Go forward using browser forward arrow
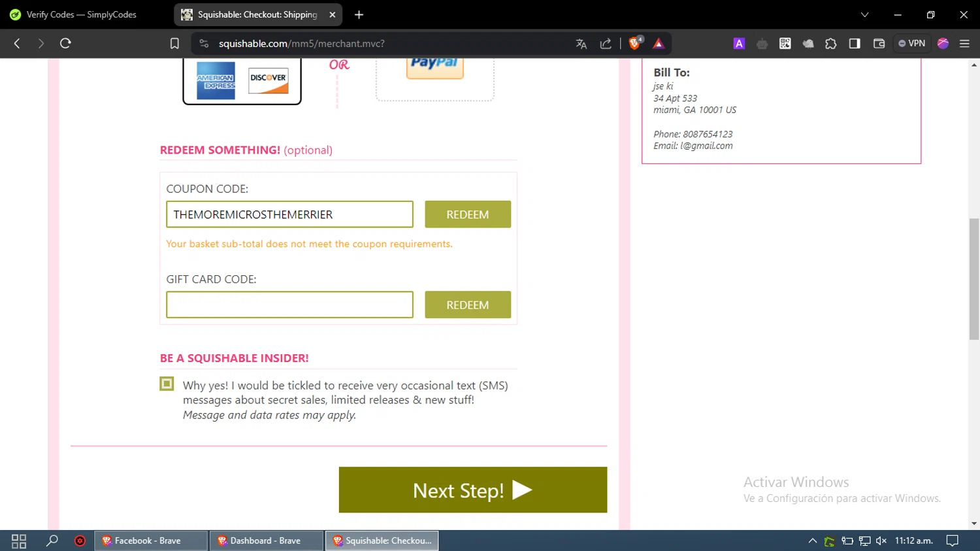Image resolution: width=980 pixels, height=551 pixels. click(x=41, y=43)
